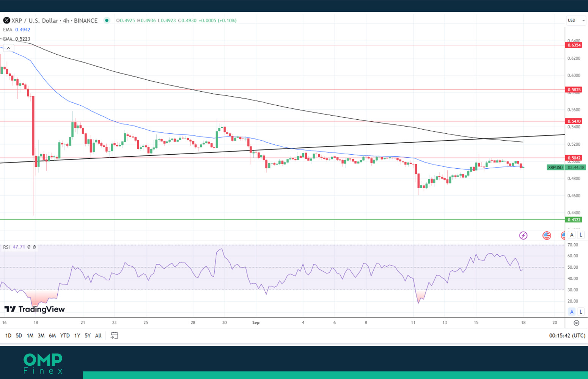Click the 0.6354 red price label
Viewport: 588px width, 379px height.
click(574, 45)
